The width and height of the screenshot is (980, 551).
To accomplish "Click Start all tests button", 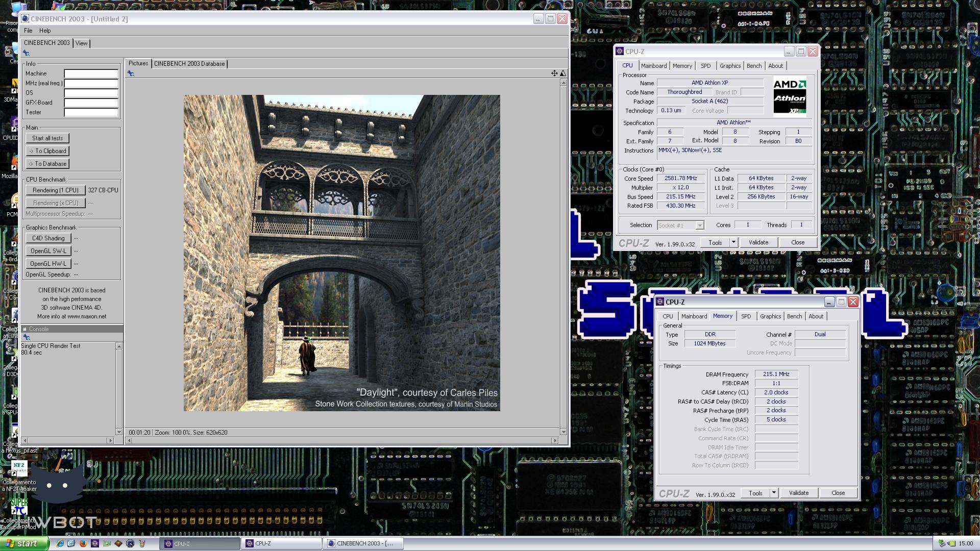I will [47, 138].
